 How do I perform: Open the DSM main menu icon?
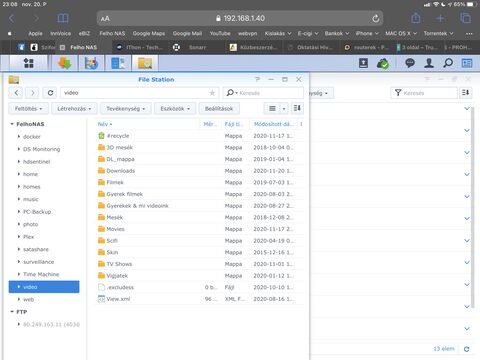coord(29,63)
